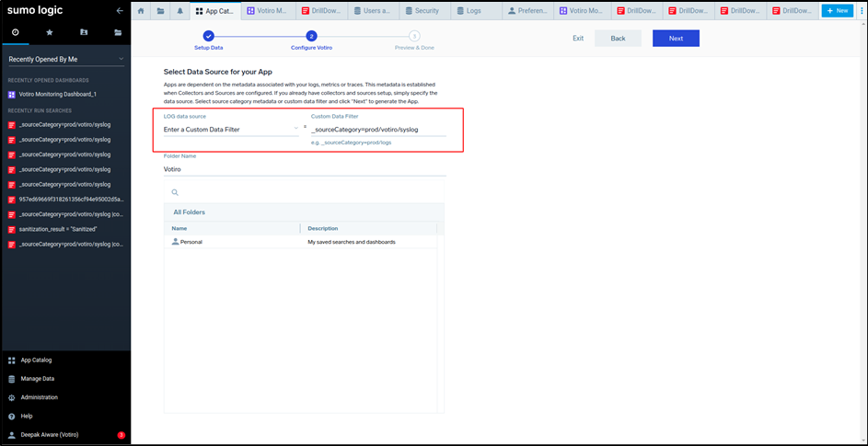Image resolution: width=868 pixels, height=446 pixels.
Task: Click the Name column header
Action: tap(179, 229)
